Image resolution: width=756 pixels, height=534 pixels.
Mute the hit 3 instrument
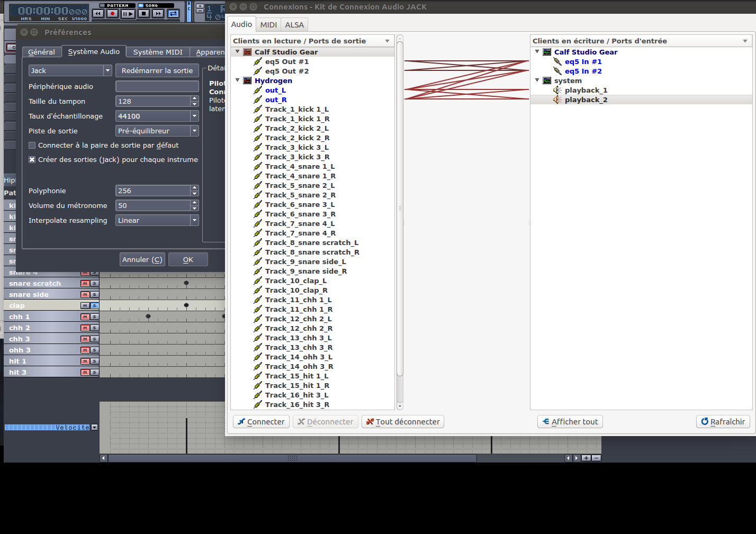point(85,373)
